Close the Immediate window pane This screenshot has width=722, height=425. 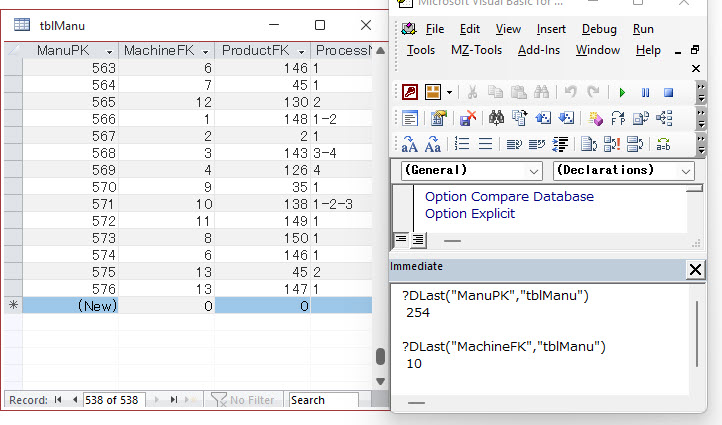click(x=695, y=269)
